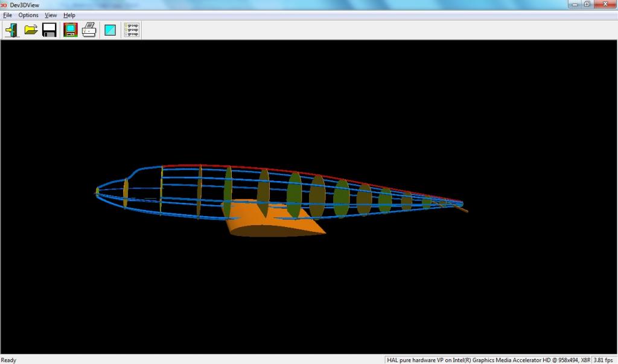Open a file with the yellow folder icon
Screen dimensions: 618x364
31,30
